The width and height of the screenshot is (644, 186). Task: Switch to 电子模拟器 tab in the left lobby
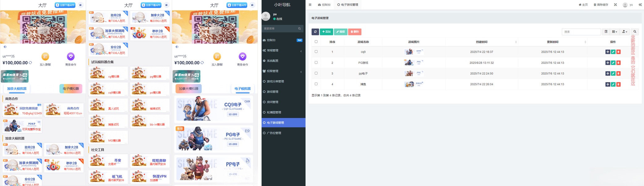(71, 89)
